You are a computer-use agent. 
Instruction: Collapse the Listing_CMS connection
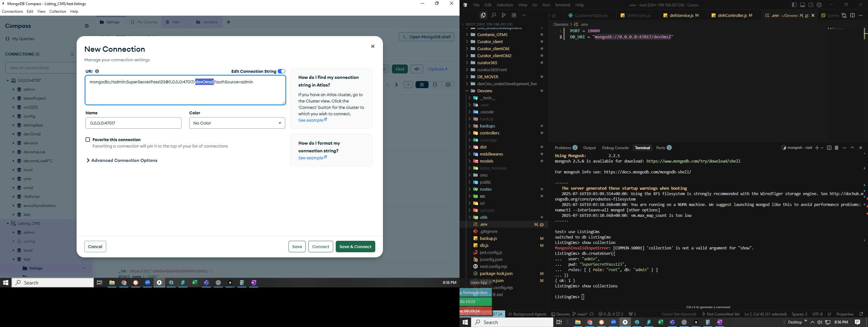click(x=7, y=224)
